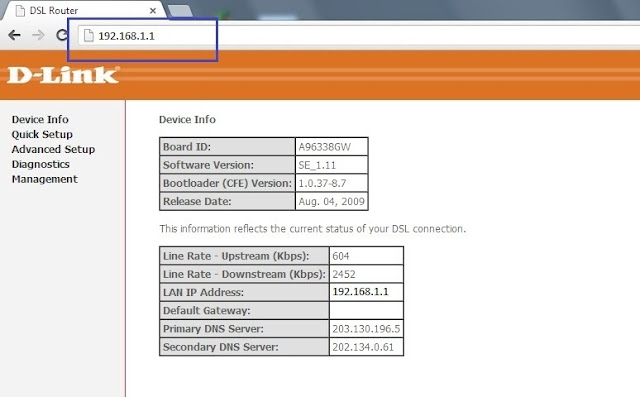This screenshot has width=640, height=397.
Task: Open Diagnostics in the sidebar
Action: [x=40, y=164]
